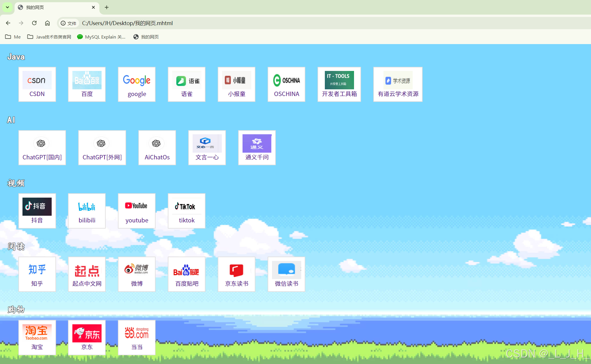Click the Google logo tile
Viewport: 591px width, 364px height.
137,80
